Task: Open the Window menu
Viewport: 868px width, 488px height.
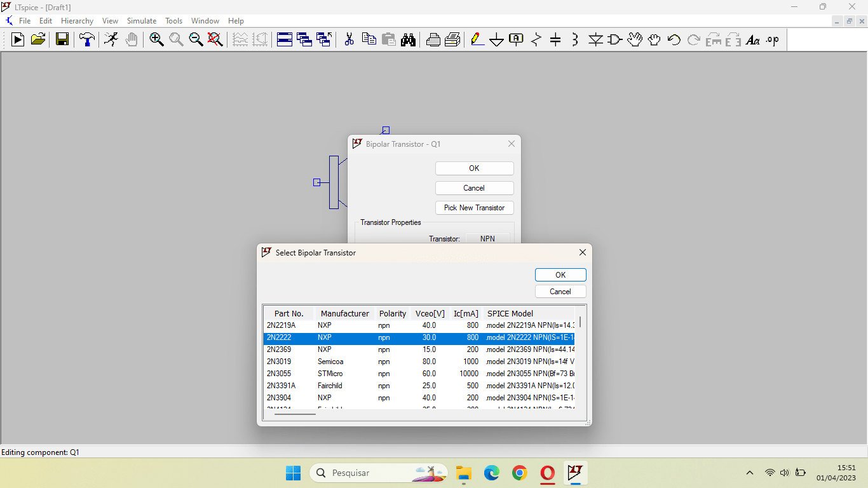Action: 205,21
